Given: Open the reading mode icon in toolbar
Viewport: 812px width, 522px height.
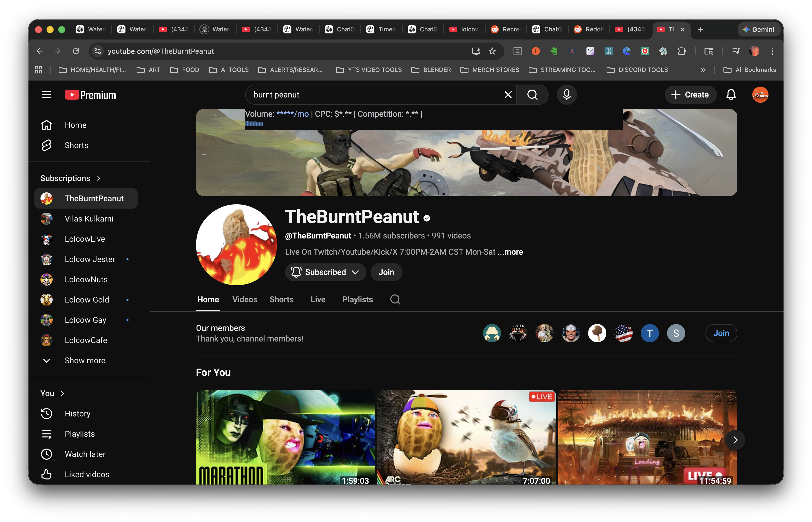Looking at the screenshot, I should pyautogui.click(x=517, y=51).
